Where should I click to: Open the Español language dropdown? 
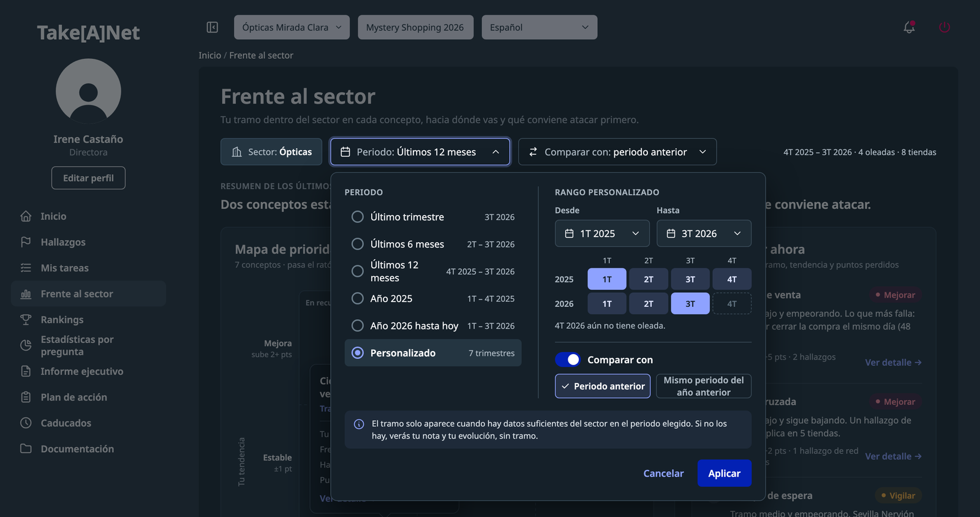click(x=540, y=27)
